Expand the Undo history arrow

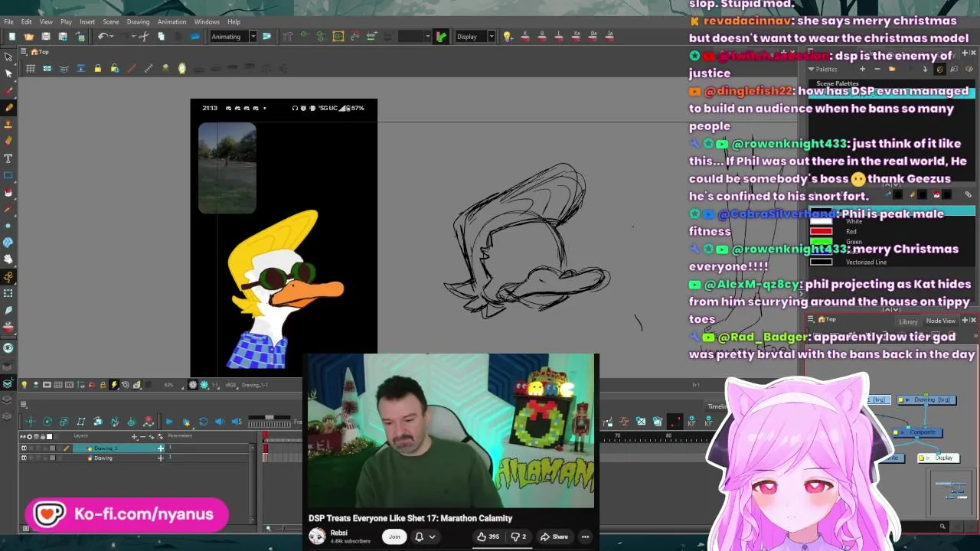pos(112,37)
